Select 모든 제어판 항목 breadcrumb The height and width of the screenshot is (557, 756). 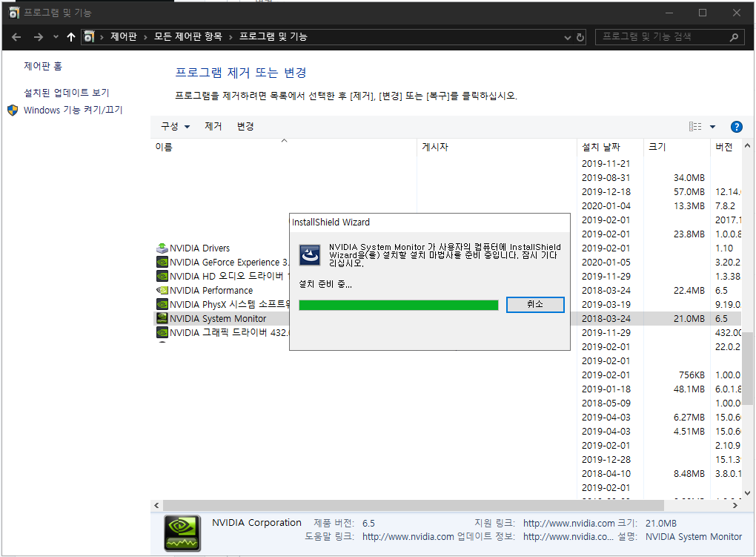click(188, 36)
